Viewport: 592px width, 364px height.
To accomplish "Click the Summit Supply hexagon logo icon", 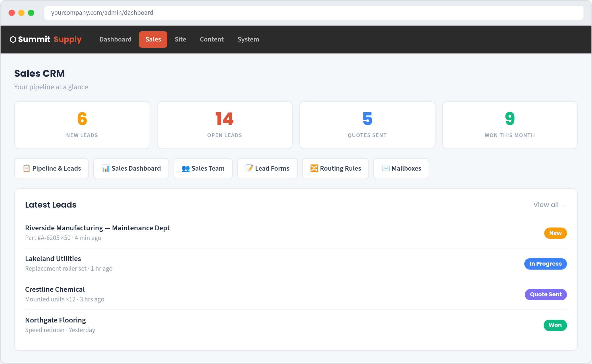I will point(13,40).
